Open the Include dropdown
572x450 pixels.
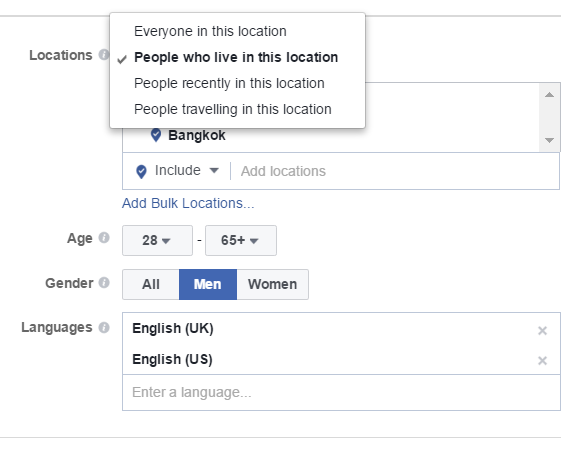click(x=186, y=170)
